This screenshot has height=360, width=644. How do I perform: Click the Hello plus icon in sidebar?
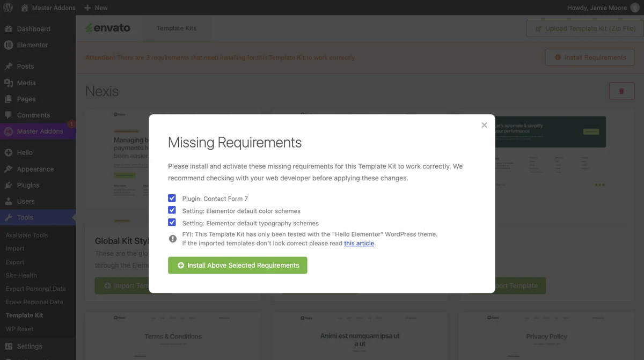coord(9,152)
